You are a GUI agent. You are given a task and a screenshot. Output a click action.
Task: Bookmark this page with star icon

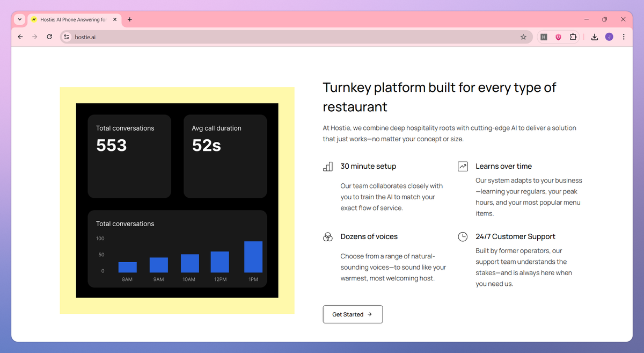[x=523, y=37]
